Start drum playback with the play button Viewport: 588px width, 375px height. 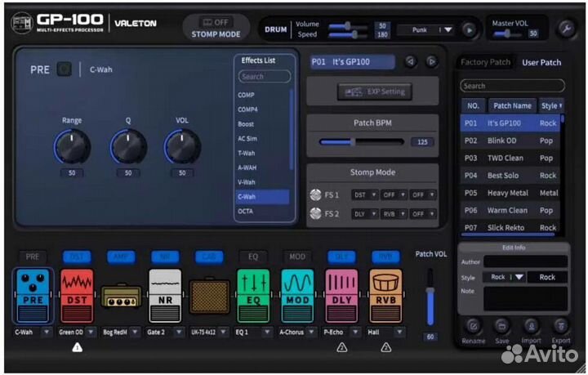tap(469, 29)
